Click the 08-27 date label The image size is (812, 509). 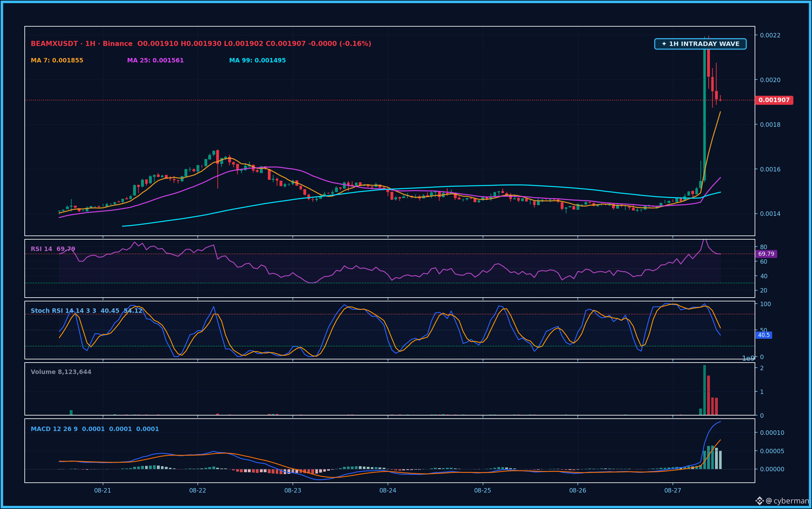pos(673,491)
